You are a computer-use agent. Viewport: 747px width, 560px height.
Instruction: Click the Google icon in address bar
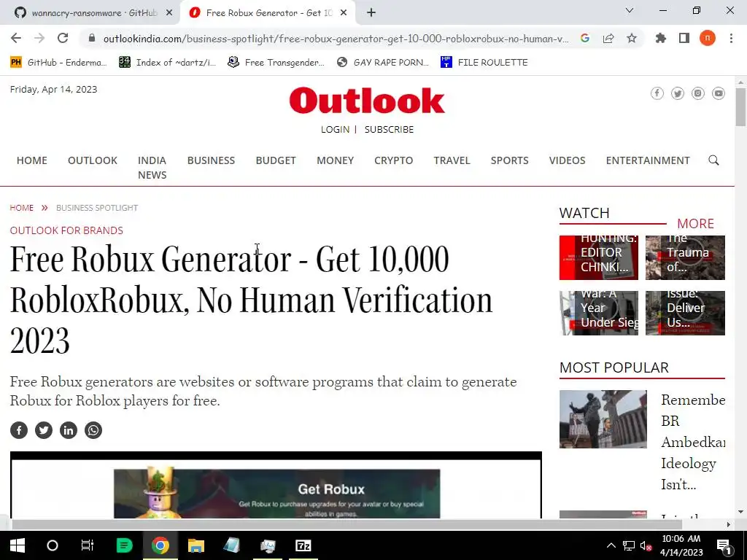point(585,39)
